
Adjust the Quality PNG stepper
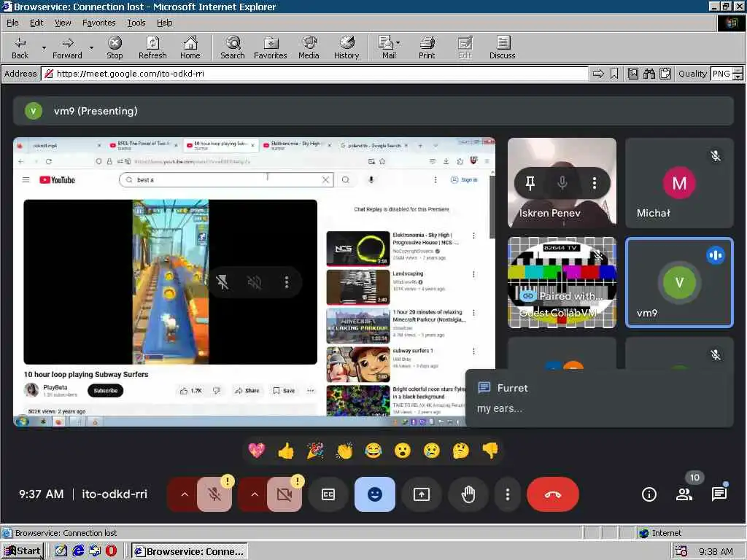point(738,74)
